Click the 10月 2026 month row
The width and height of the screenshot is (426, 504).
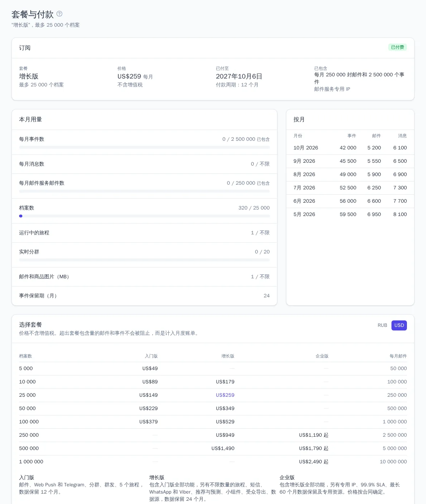click(x=350, y=148)
